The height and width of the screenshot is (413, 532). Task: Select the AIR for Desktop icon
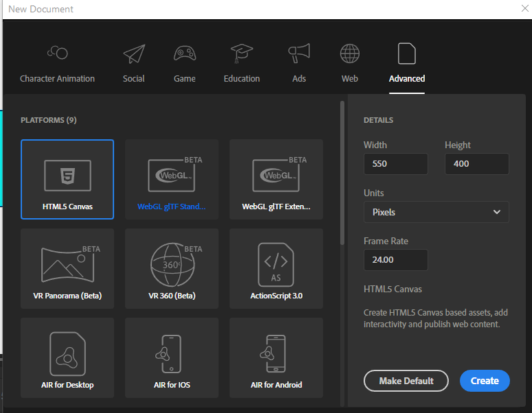coord(67,354)
